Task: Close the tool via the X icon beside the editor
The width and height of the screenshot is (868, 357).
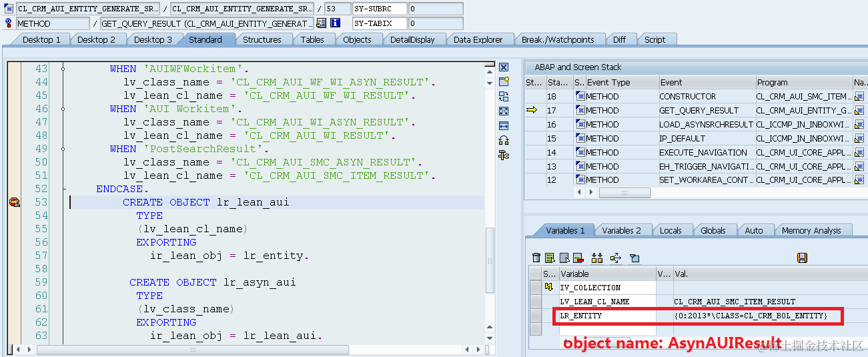Action: pos(504,67)
